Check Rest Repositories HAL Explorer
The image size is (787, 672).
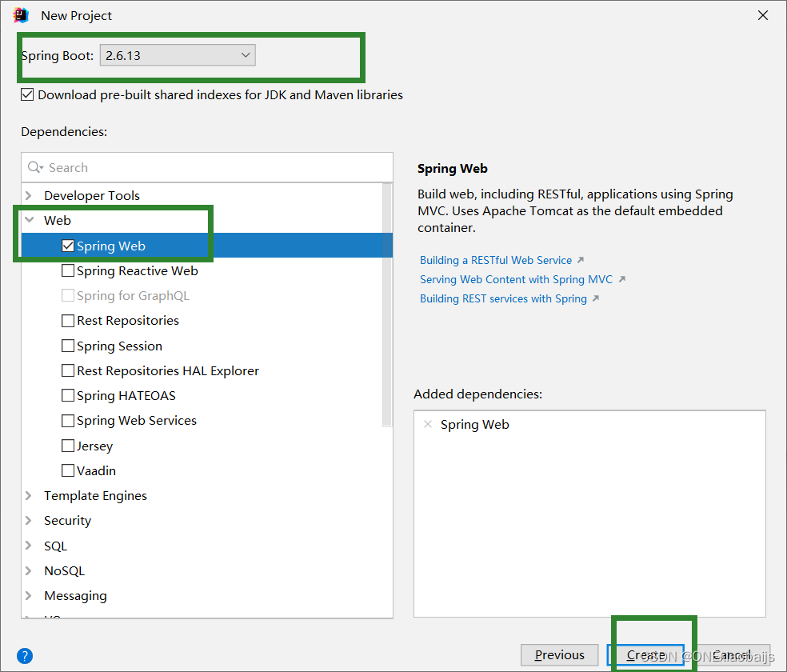[x=68, y=370]
